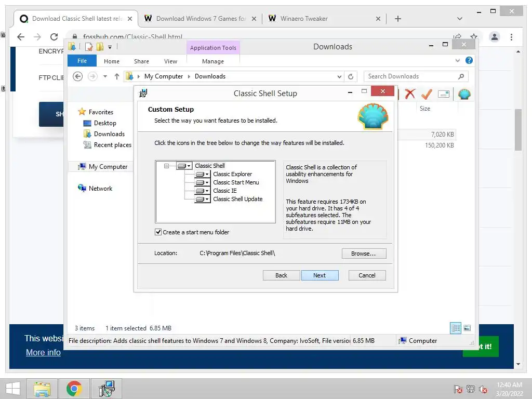Click the volume icon in system tray
The image size is (532, 399).
coord(483,389)
